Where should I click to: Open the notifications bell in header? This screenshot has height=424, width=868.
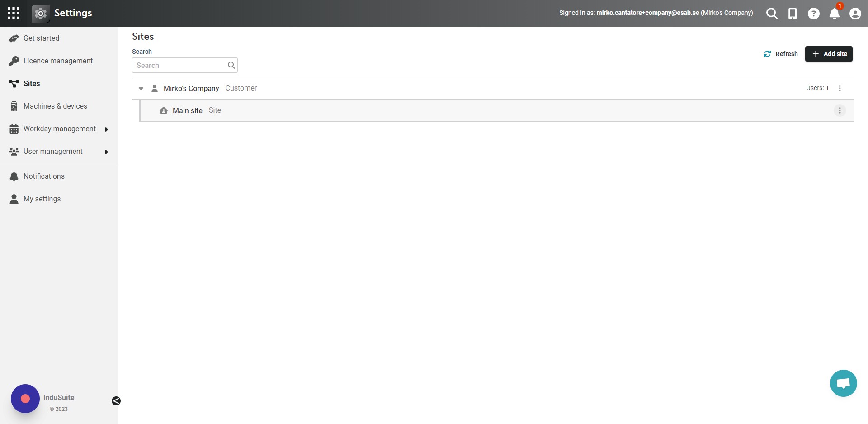(x=835, y=14)
